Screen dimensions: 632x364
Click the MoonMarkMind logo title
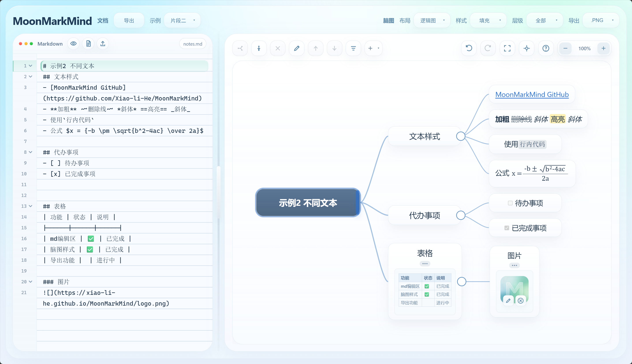tap(52, 21)
